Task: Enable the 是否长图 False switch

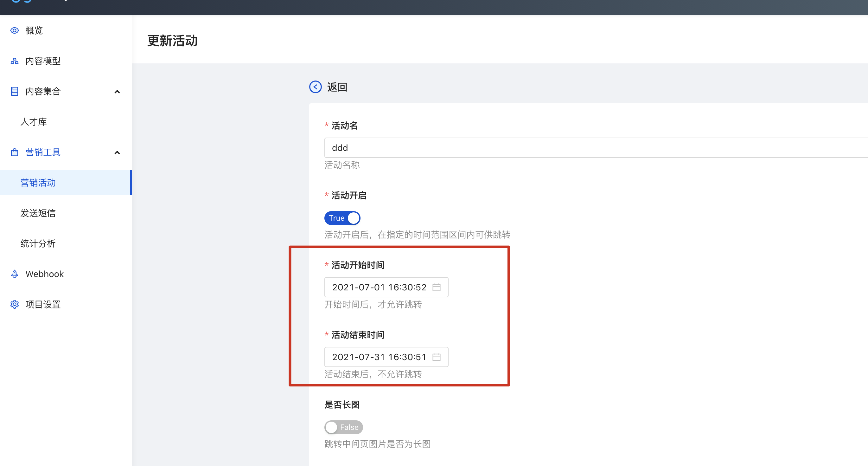Action: 343,427
